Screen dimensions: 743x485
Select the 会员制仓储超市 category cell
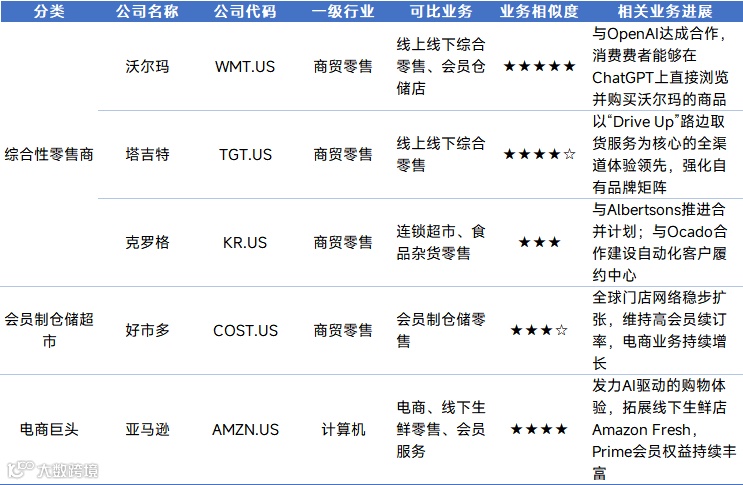tap(49, 330)
